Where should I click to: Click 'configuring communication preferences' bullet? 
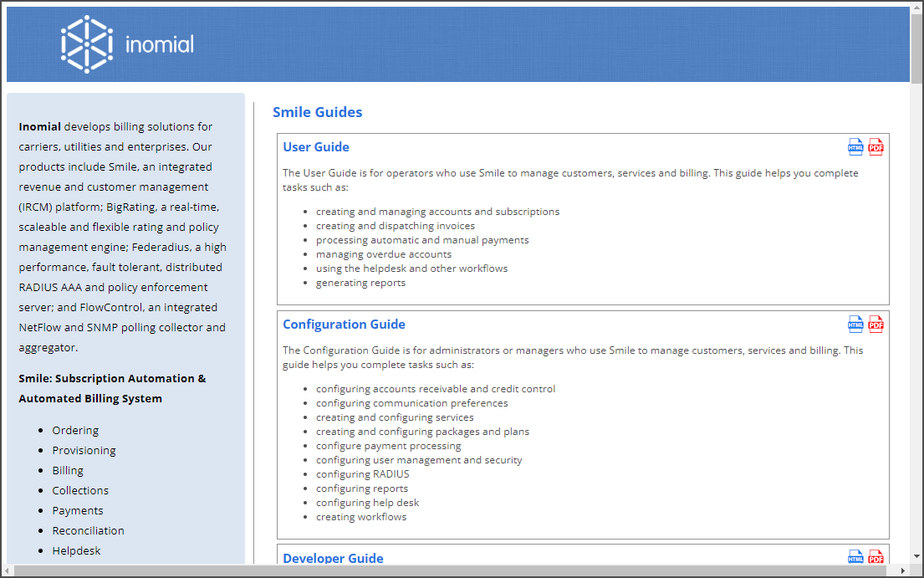coord(411,403)
